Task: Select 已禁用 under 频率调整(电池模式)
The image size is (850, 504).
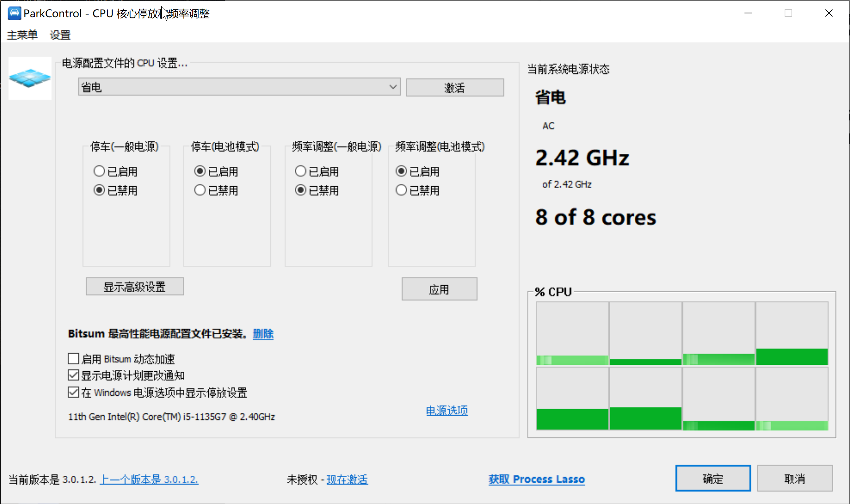Action: click(401, 190)
